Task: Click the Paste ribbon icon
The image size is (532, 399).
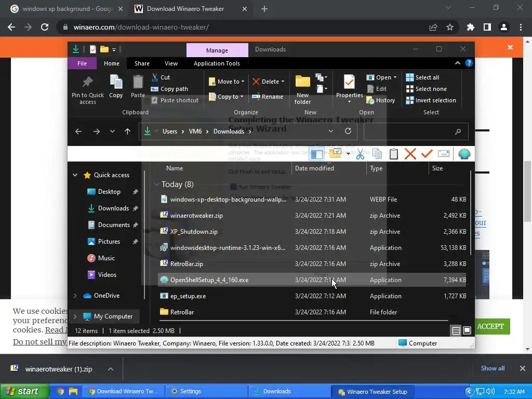Action: [138, 82]
